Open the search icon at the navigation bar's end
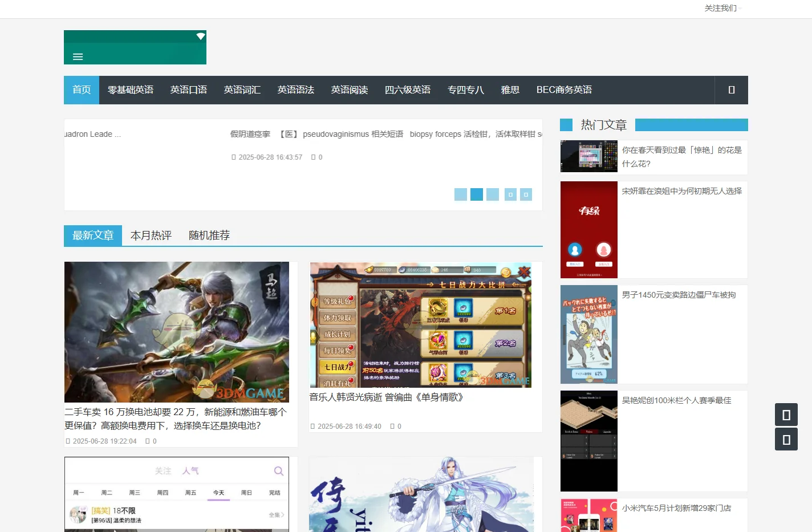 click(732, 90)
